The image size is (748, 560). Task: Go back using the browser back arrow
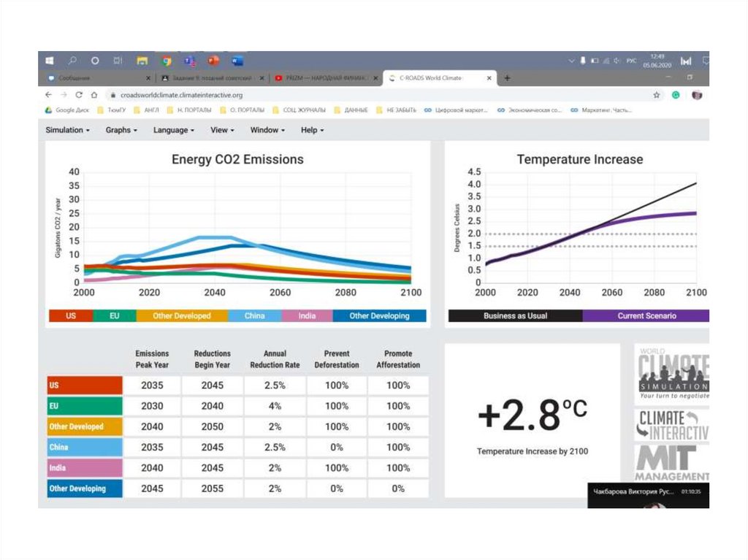point(48,95)
